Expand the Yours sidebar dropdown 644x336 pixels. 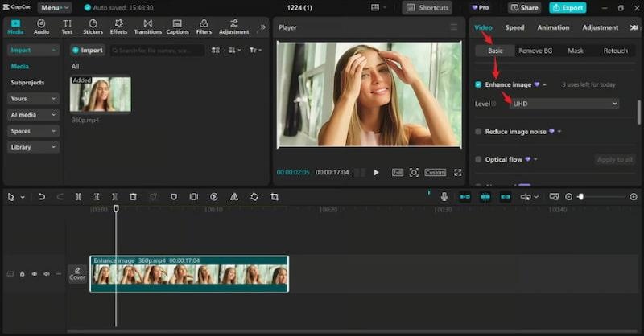pyautogui.click(x=33, y=98)
